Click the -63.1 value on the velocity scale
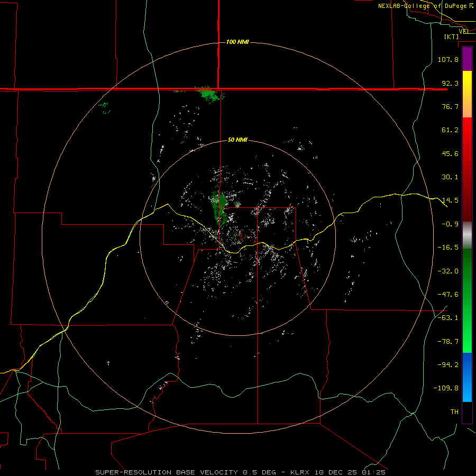Image resolution: width=476 pixels, height=476 pixels. [448, 318]
